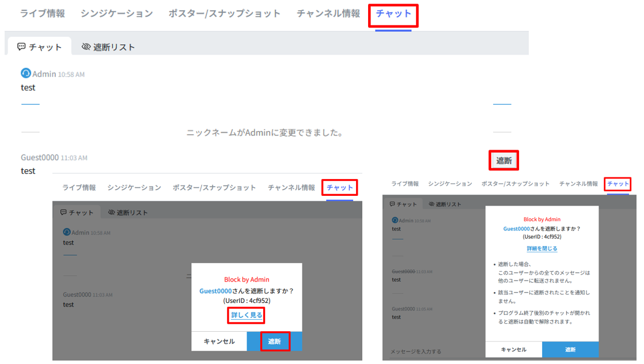The height and width of the screenshot is (364, 644).
Task: Click Guest0000 link in the dialog showing 詳細を閉じる
Action: point(516,229)
